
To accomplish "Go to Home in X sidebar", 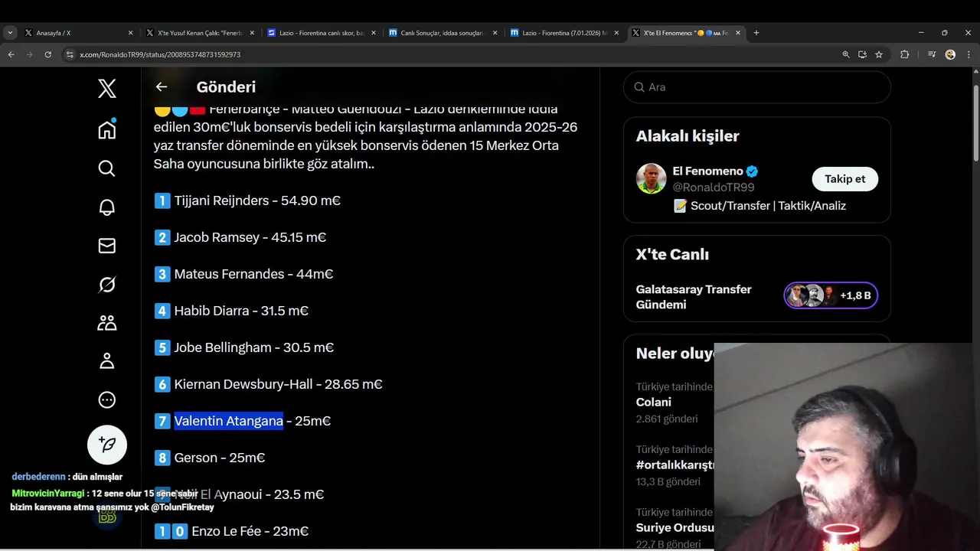I will (107, 129).
